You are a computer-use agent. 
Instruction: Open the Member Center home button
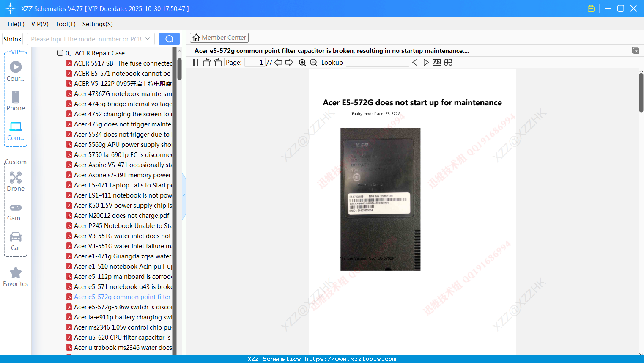pyautogui.click(x=219, y=38)
